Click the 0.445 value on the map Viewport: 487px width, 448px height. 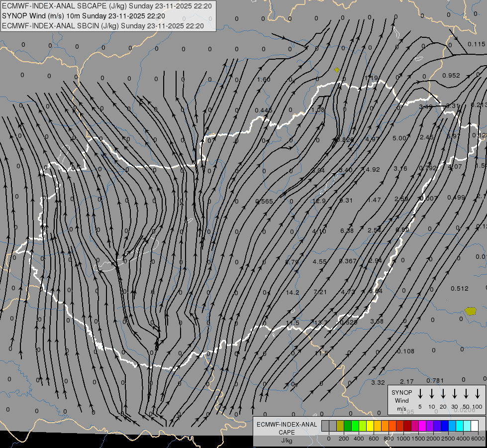click(x=264, y=111)
